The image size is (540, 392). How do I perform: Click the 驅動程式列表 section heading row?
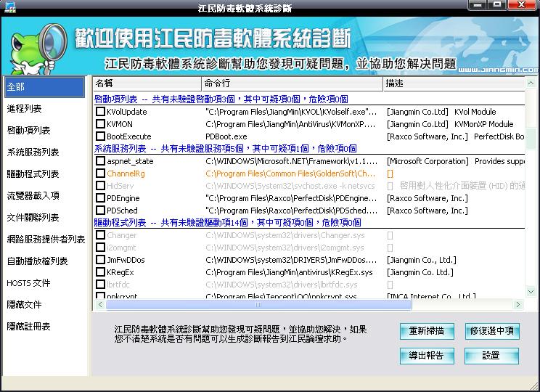[x=309, y=223]
